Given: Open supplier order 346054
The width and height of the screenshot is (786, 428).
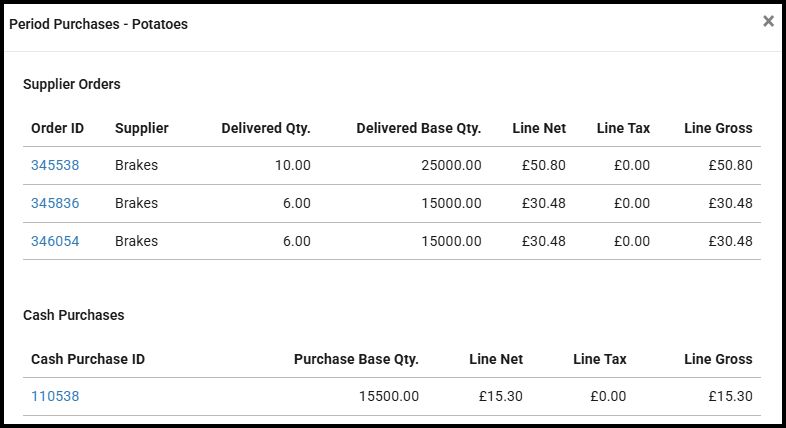Looking at the screenshot, I should [55, 241].
